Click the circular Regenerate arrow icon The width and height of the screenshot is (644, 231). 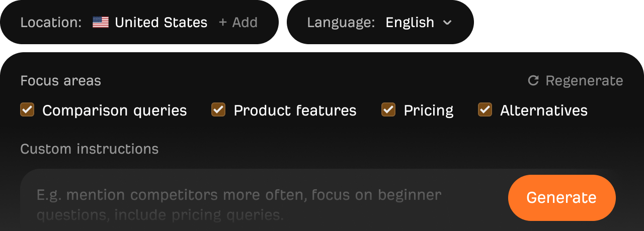point(533,80)
